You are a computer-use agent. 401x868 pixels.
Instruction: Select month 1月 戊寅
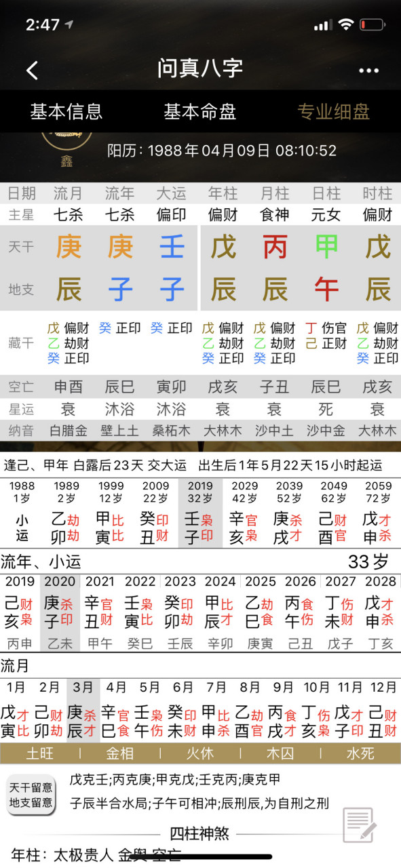(x=16, y=710)
